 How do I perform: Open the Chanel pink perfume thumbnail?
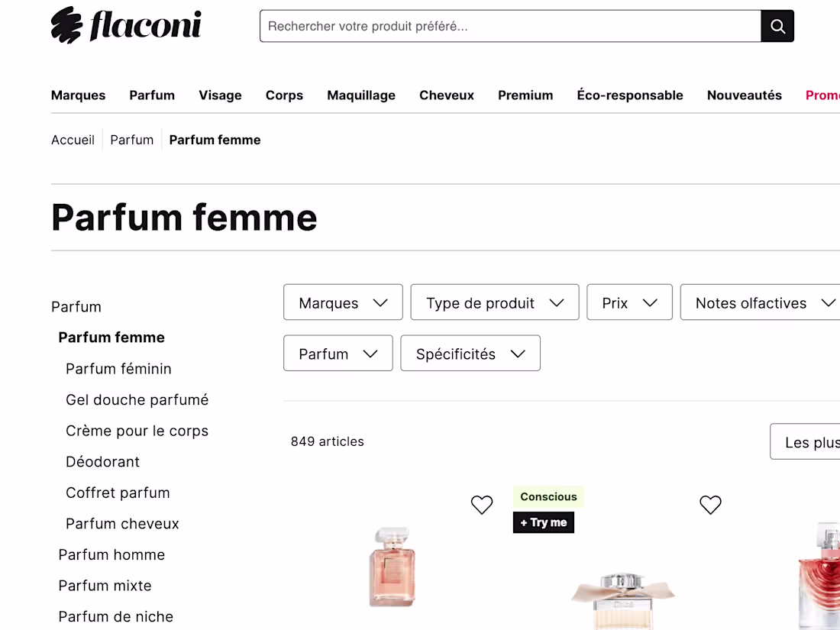pyautogui.click(x=392, y=567)
